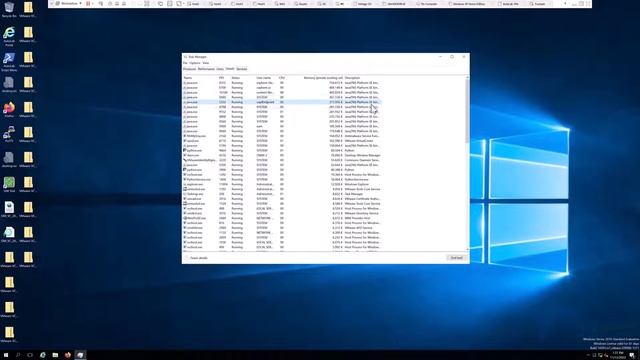Select the MsMpEng.exe antimalware row
This screenshot has height=360, width=640.
[x=282, y=136]
